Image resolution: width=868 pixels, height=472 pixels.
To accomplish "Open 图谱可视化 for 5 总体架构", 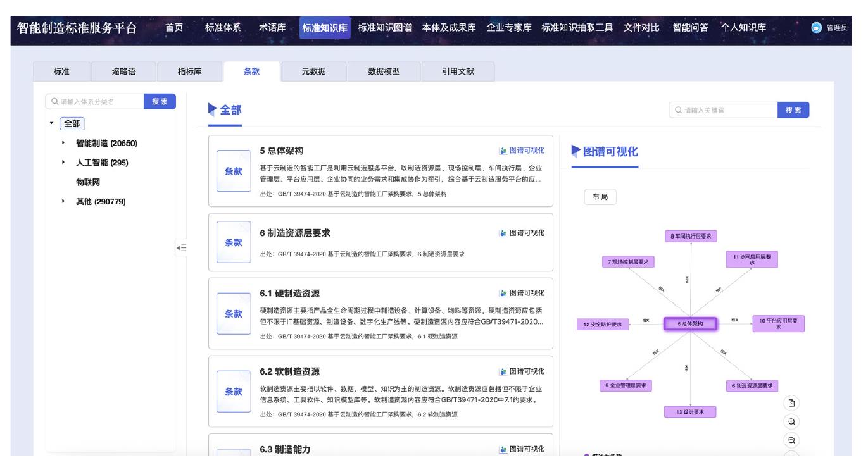I will click(x=522, y=151).
